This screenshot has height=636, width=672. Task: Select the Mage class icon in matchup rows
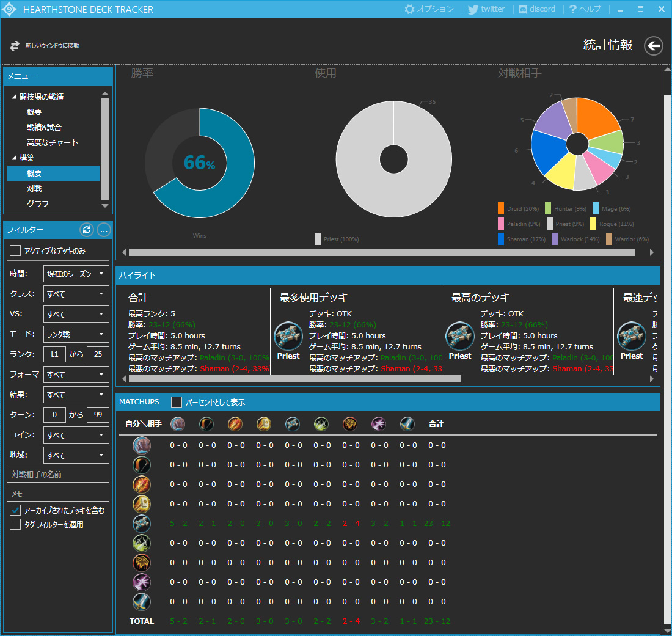pyautogui.click(x=142, y=484)
